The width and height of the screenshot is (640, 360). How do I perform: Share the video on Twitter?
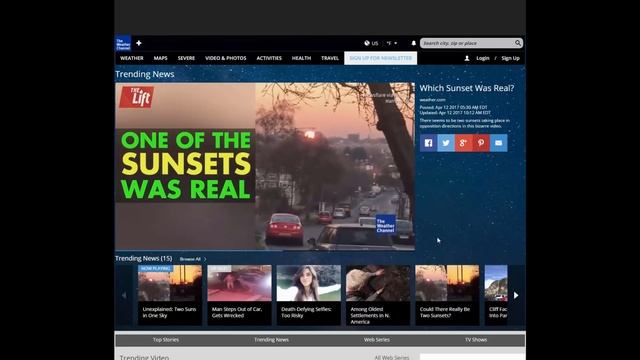[446, 143]
